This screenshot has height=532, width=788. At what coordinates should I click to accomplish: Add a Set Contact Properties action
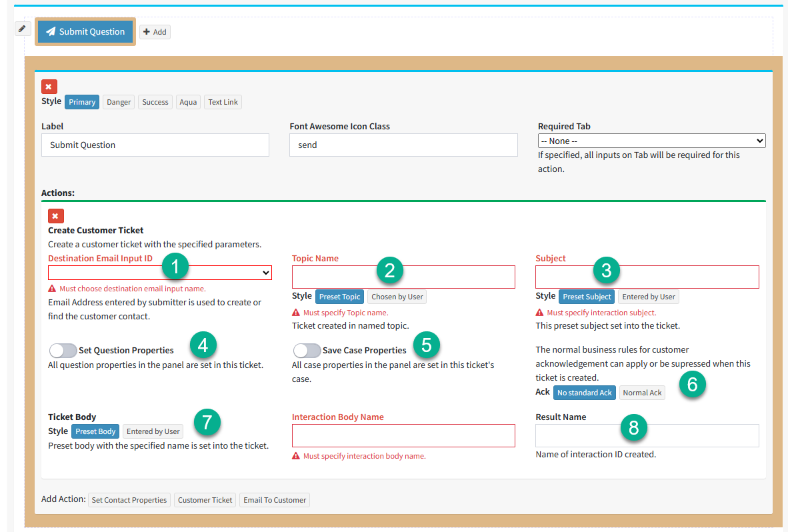[x=129, y=501]
